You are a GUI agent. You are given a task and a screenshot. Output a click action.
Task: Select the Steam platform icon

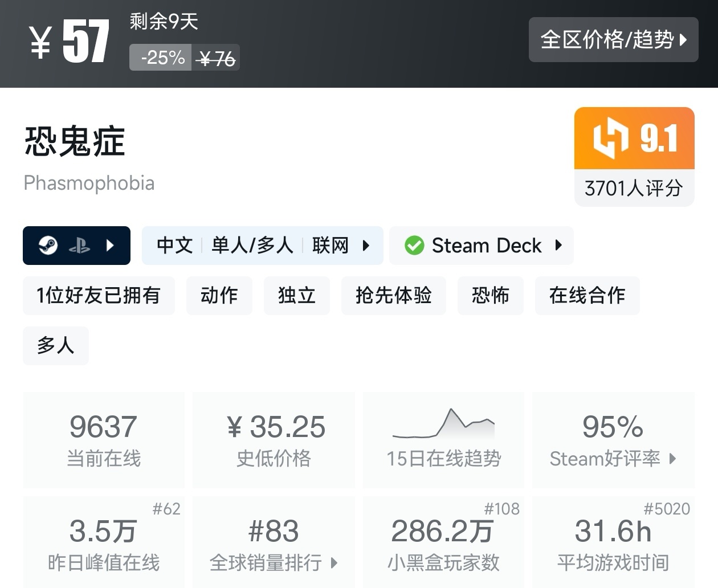click(x=48, y=246)
